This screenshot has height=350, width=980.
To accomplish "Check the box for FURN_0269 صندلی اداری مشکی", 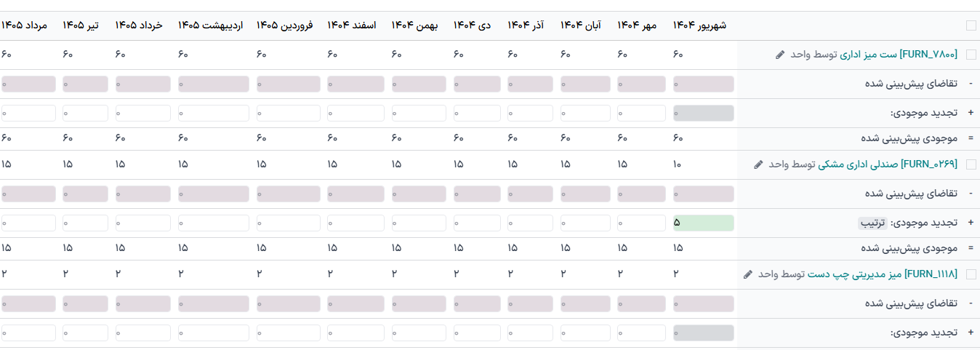I will pos(971,164).
